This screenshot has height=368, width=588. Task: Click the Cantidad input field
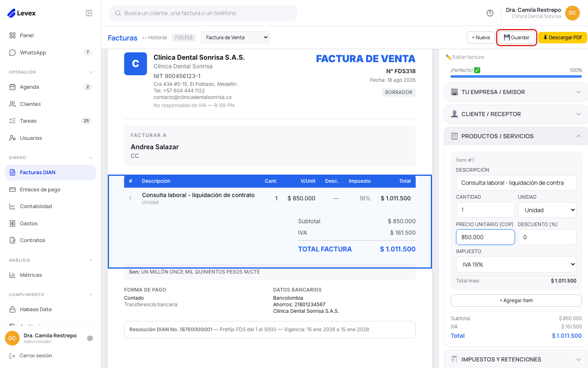pyautogui.click(x=485, y=210)
